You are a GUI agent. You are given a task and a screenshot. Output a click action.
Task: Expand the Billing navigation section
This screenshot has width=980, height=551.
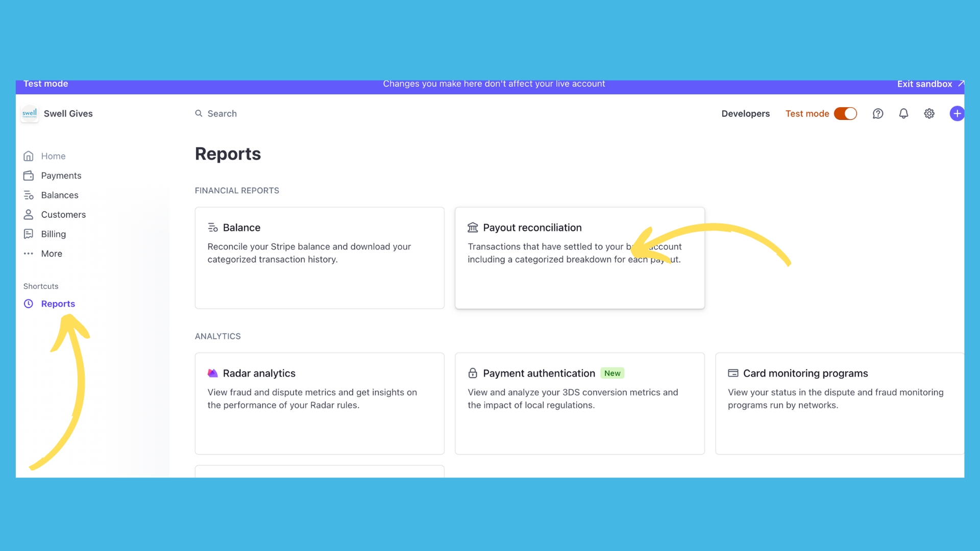click(x=53, y=234)
